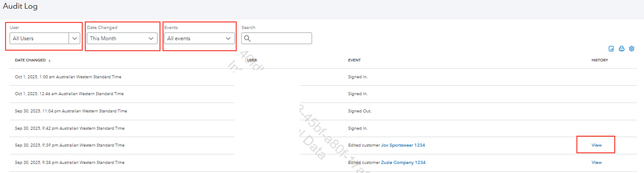
Task: Click the All Users dropdown arrow
Action: pyautogui.click(x=74, y=38)
